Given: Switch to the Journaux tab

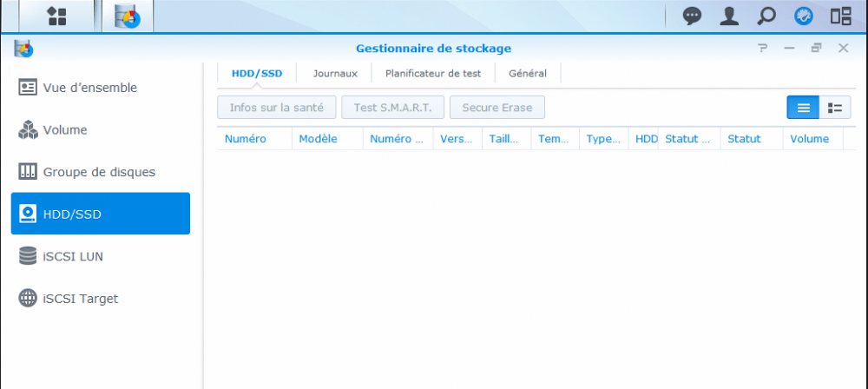Looking at the screenshot, I should point(335,73).
